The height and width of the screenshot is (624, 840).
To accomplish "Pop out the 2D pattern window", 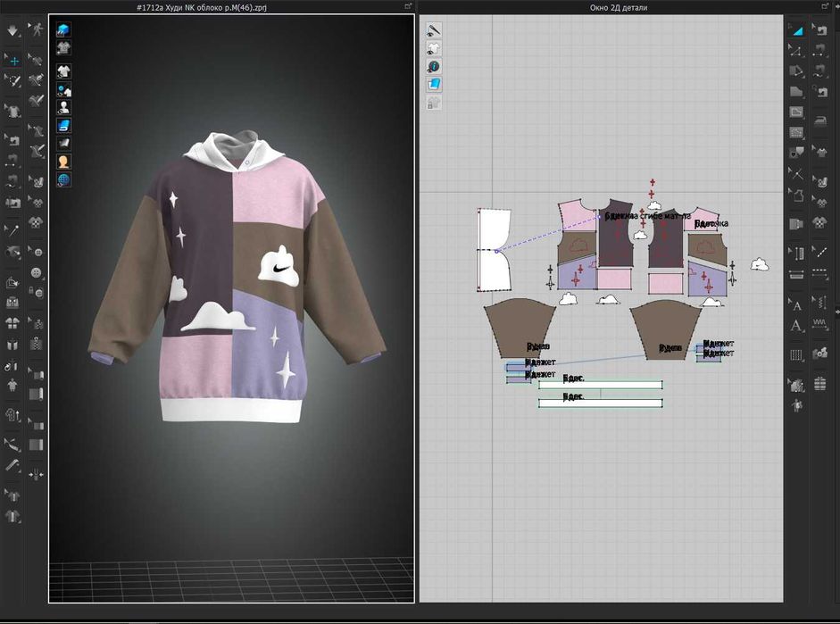I will tap(825, 6).
